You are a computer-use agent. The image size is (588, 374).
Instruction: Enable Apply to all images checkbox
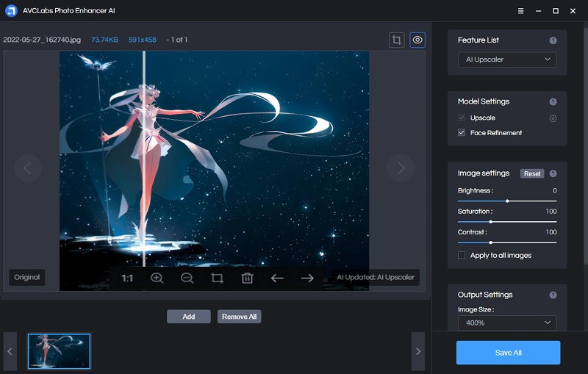click(462, 255)
